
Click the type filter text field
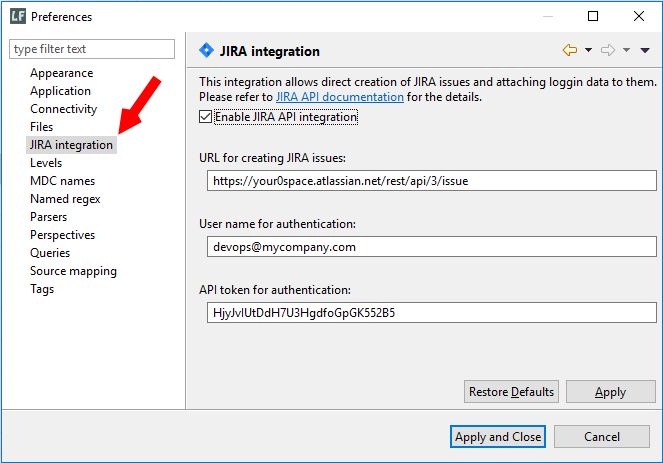click(92, 49)
